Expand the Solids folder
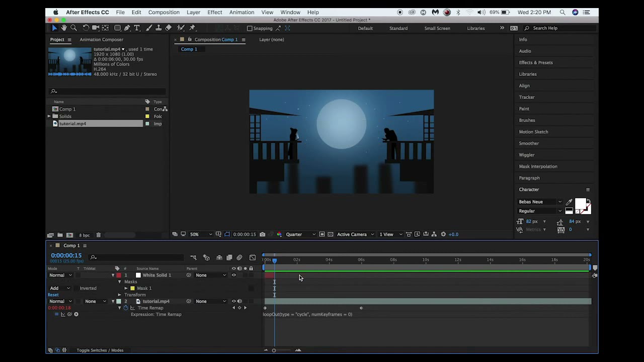 pyautogui.click(x=49, y=116)
